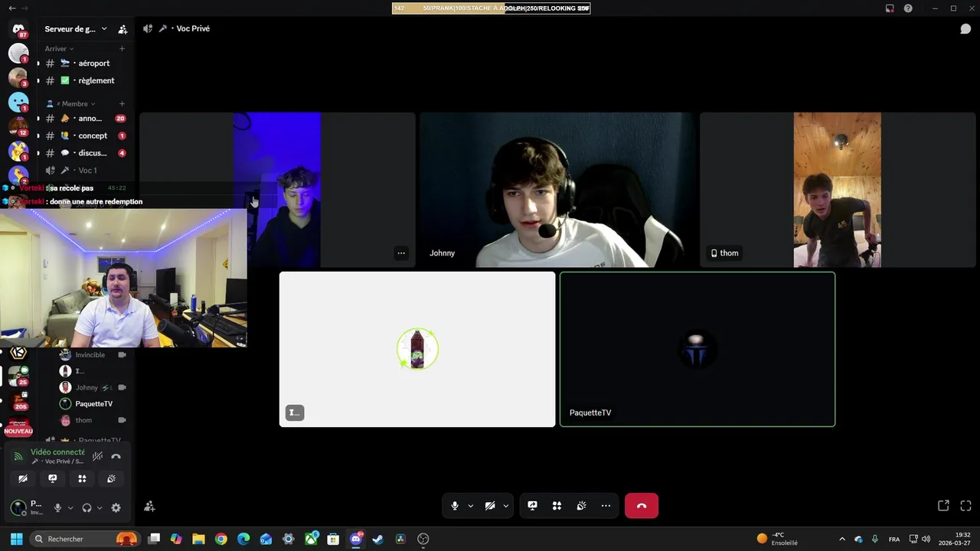The width and height of the screenshot is (980, 551).
Task: Disconnect via voice panel phone icon
Action: coord(116,456)
